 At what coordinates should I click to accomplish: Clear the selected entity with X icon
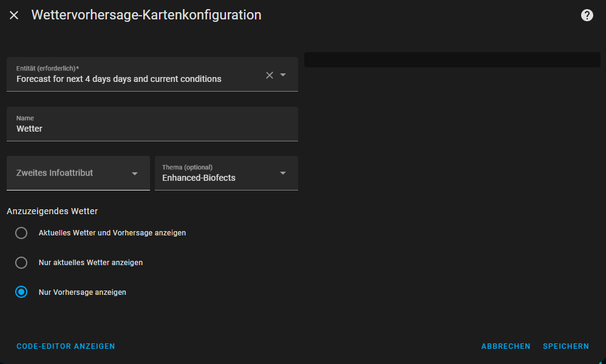[x=270, y=75]
